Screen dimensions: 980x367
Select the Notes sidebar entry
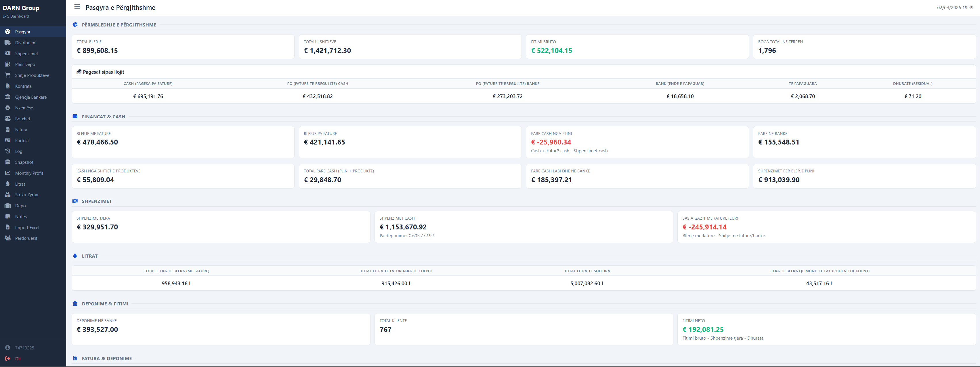tap(20, 216)
